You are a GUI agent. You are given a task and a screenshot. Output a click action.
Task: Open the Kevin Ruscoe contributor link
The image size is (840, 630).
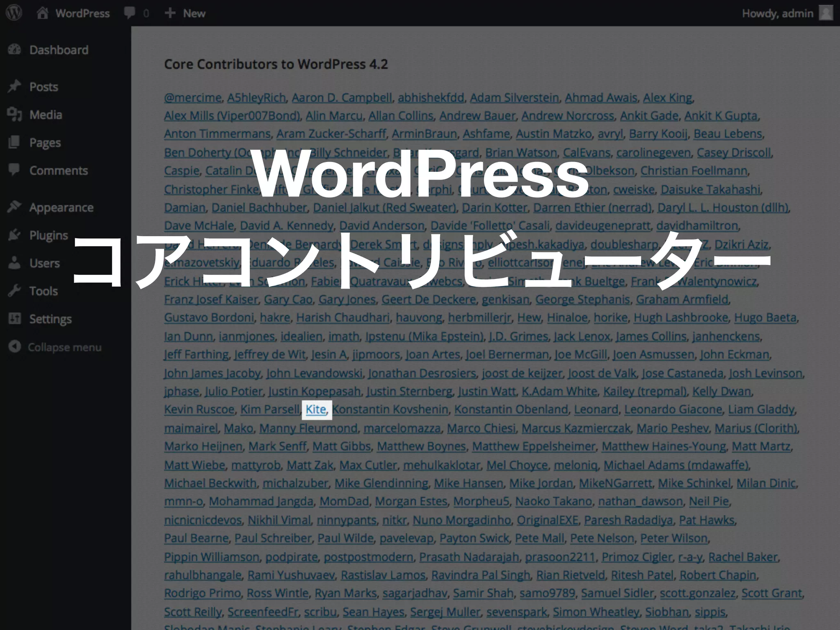(x=199, y=409)
